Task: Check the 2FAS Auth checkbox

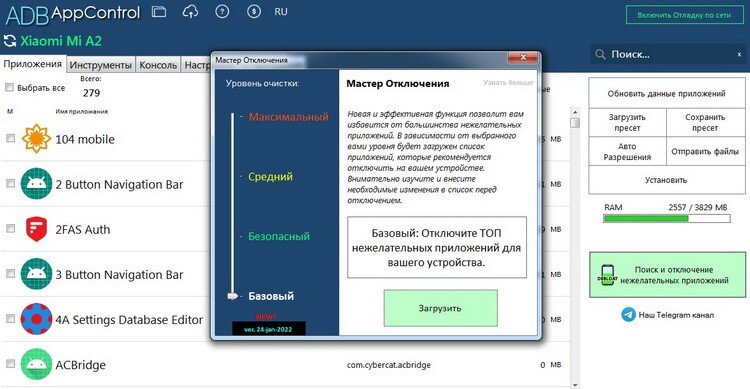Action: coord(10,229)
